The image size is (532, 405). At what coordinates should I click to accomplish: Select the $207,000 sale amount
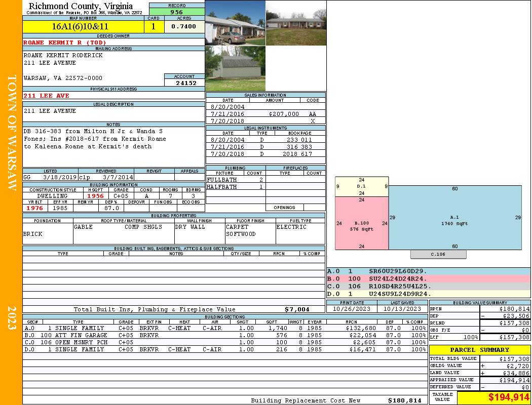point(284,114)
